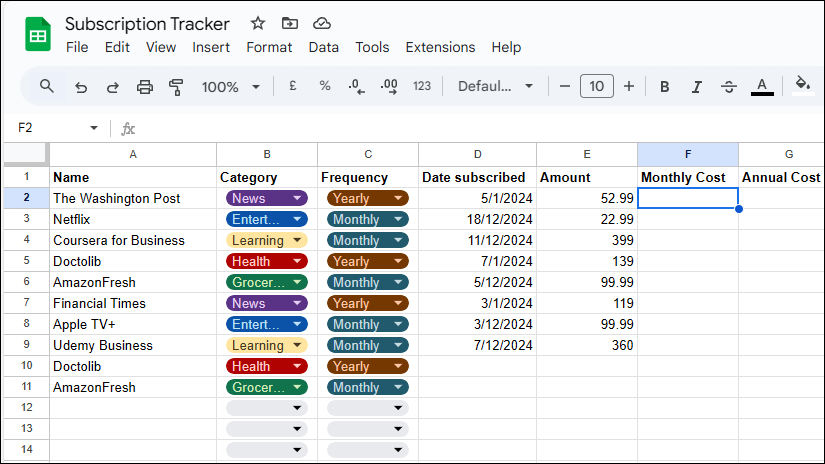Open the move to folder icon
The width and height of the screenshot is (825, 464).
point(289,23)
